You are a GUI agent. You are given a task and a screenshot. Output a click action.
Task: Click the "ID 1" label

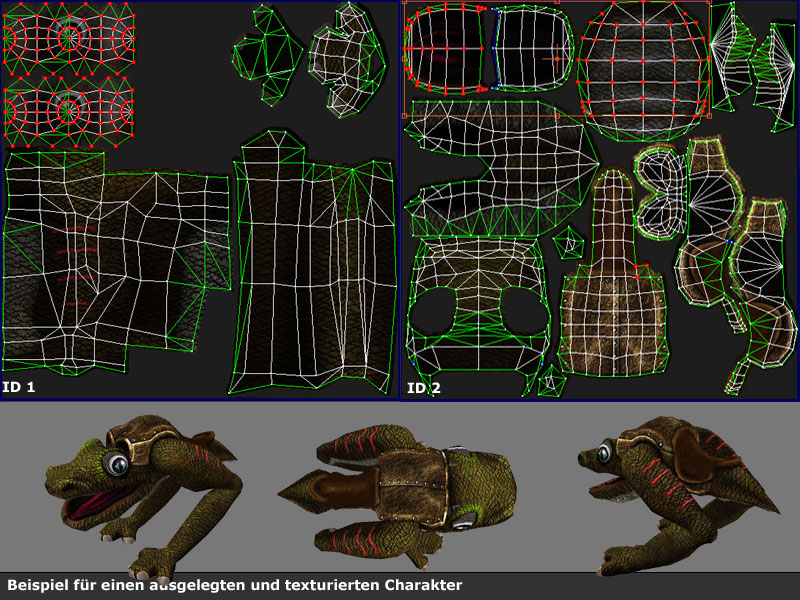coord(19,387)
